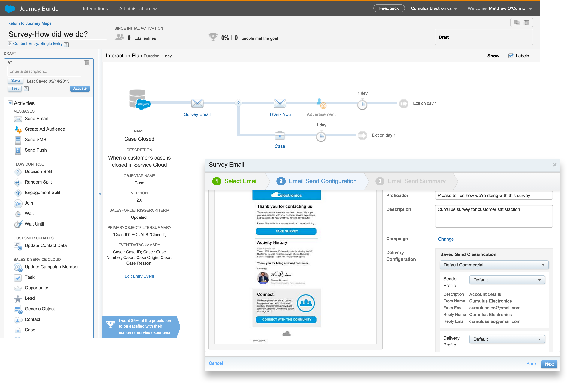Collapse the Activities section checkbox arrow
Image resolution: width=573 pixels, height=392 pixels.
(x=10, y=103)
